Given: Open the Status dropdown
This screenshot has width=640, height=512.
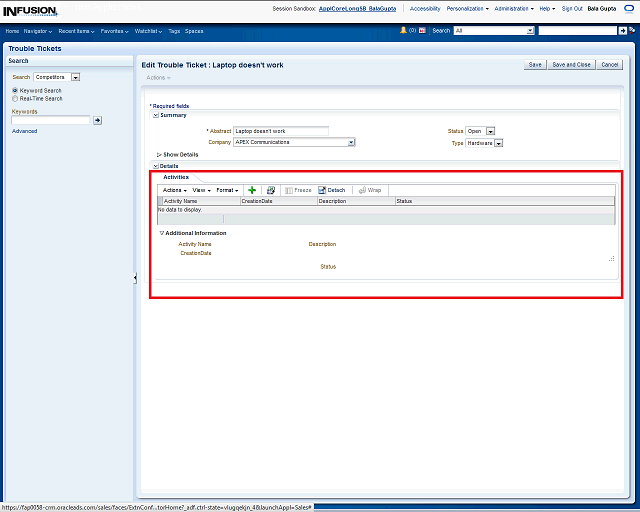Looking at the screenshot, I should coord(490,131).
